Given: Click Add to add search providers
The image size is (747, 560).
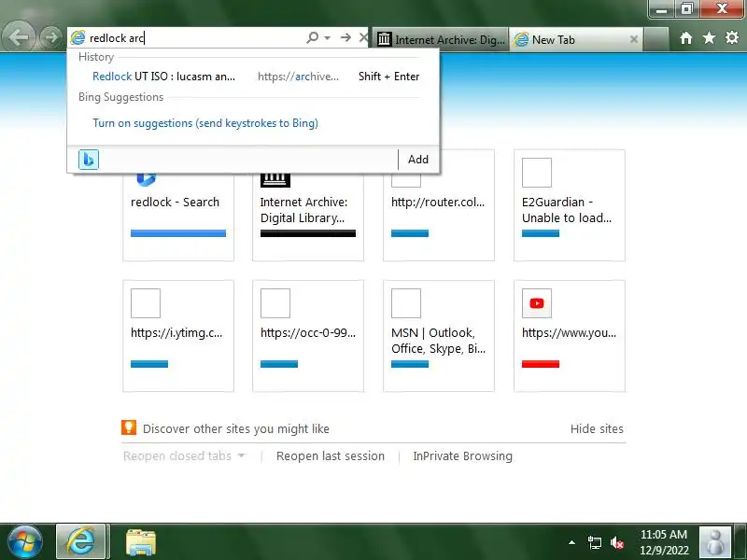Looking at the screenshot, I should pos(417,160).
